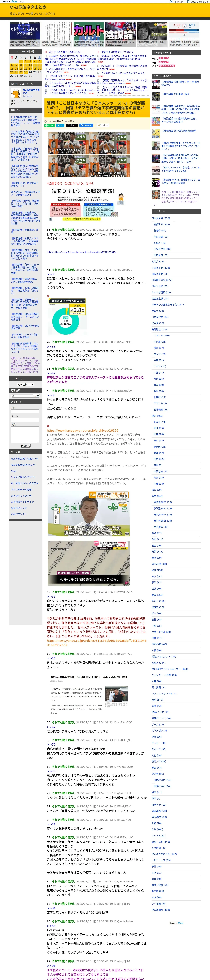This screenshot has height=980, width=210.
Task: Go to previous month with the << arrows
Action: 17,51
